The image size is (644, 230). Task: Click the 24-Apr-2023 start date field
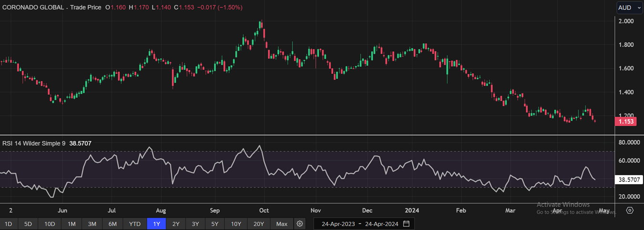click(338, 224)
